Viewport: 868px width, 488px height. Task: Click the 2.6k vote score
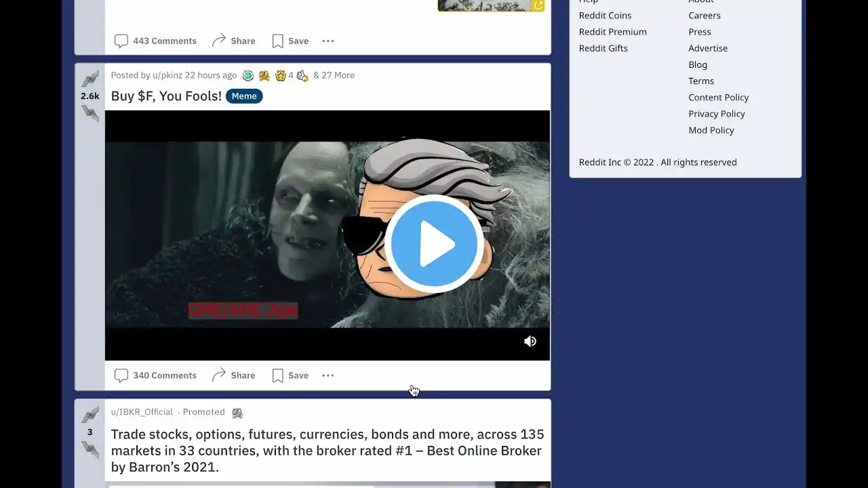(90, 96)
